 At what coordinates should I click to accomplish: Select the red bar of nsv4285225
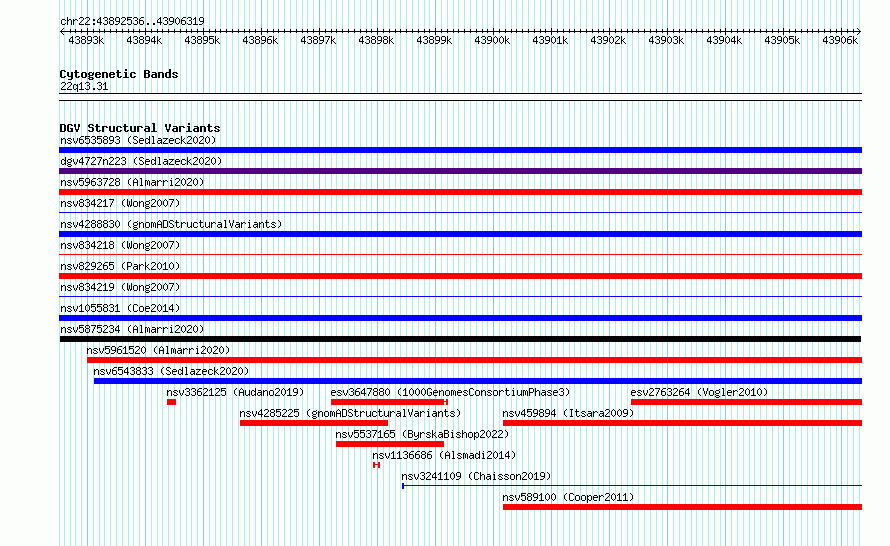click(314, 423)
